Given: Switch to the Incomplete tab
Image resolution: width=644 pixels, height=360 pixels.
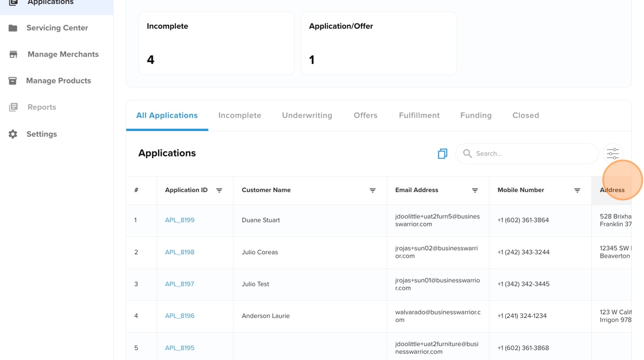Looking at the screenshot, I should [x=240, y=116].
